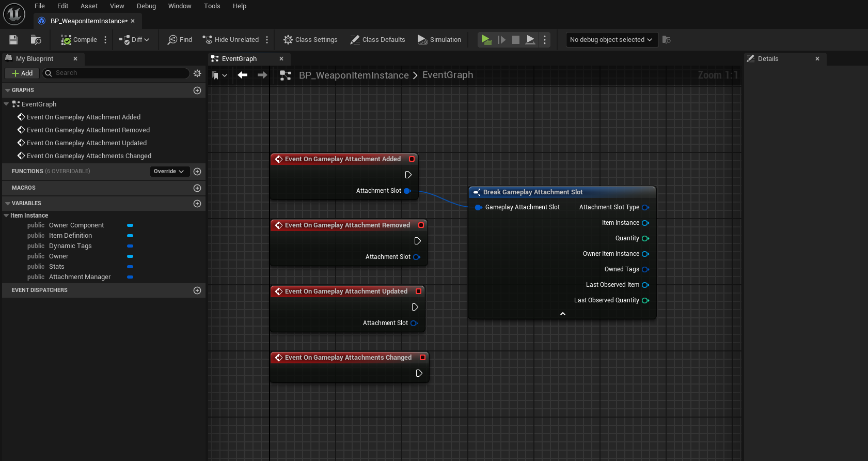Select the Stats variable
Viewport: 868px width, 461px height.
[x=57, y=267]
